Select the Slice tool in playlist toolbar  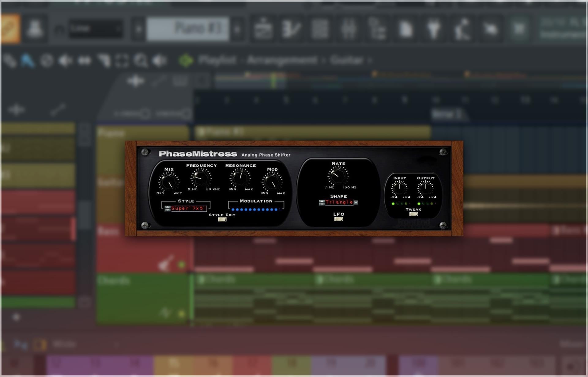104,61
